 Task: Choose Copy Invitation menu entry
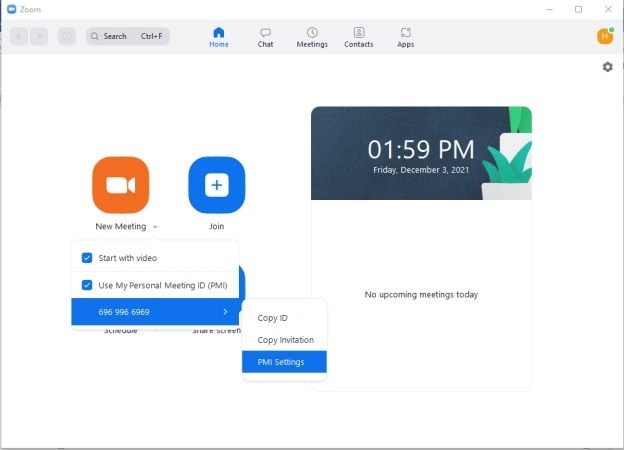[x=285, y=340]
